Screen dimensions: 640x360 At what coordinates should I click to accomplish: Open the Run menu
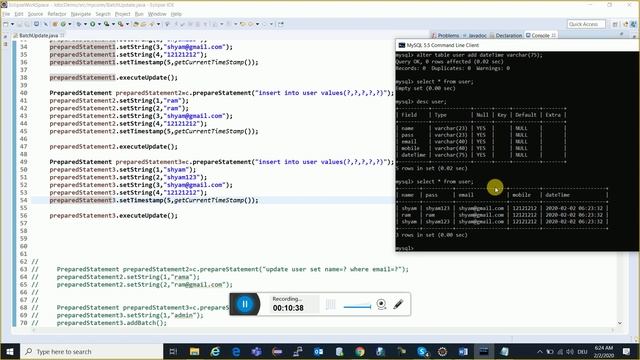pyautogui.click(x=139, y=14)
